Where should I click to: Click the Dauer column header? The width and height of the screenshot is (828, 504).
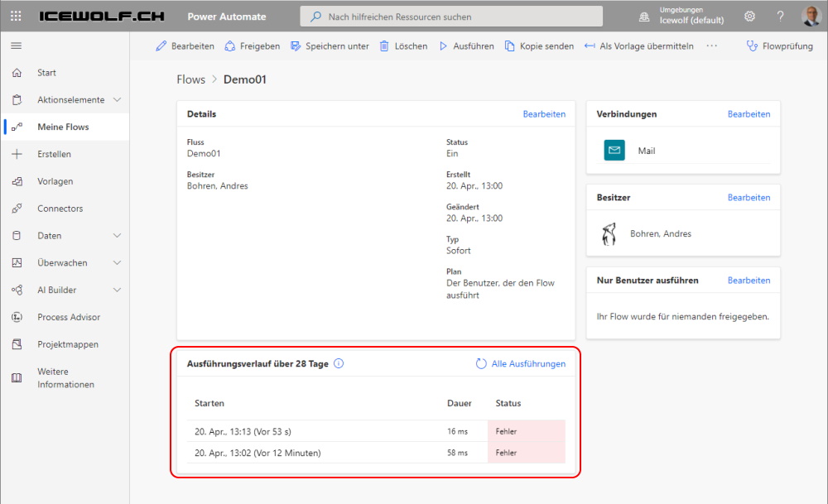click(x=460, y=403)
